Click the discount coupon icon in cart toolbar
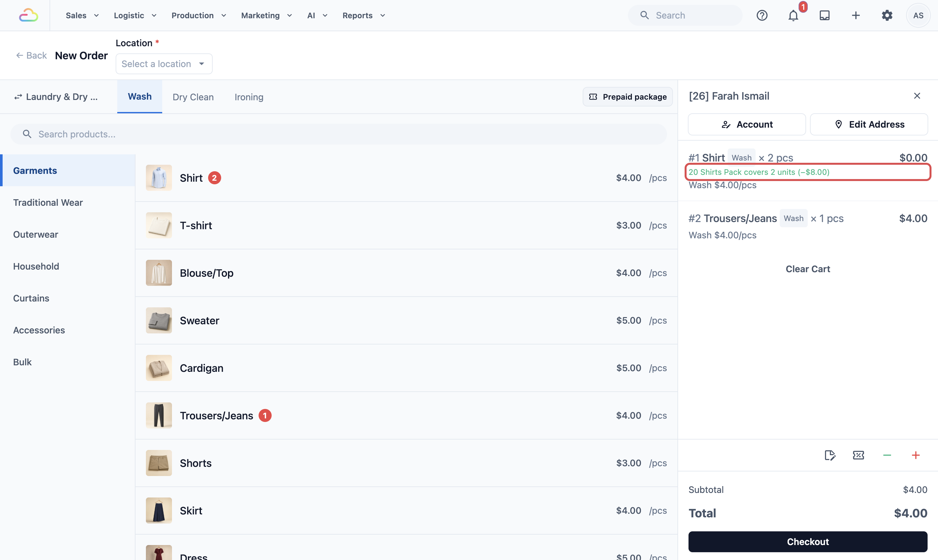This screenshot has height=560, width=938. pos(858,455)
